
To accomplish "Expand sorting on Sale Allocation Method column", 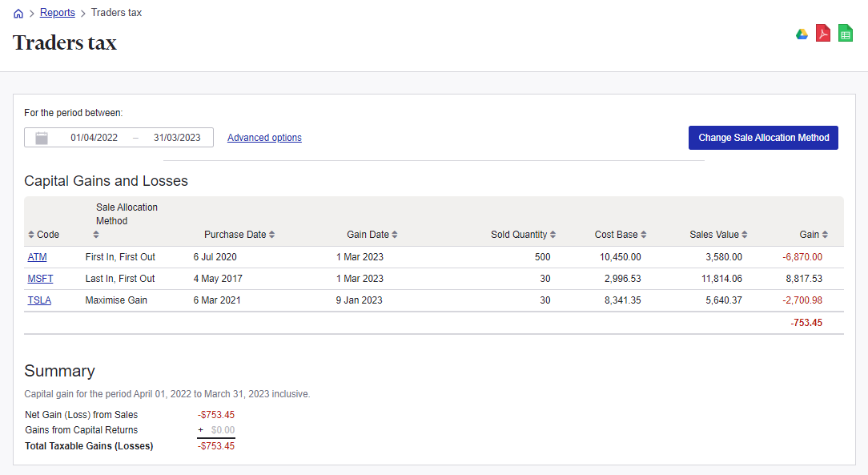I will coord(97,234).
